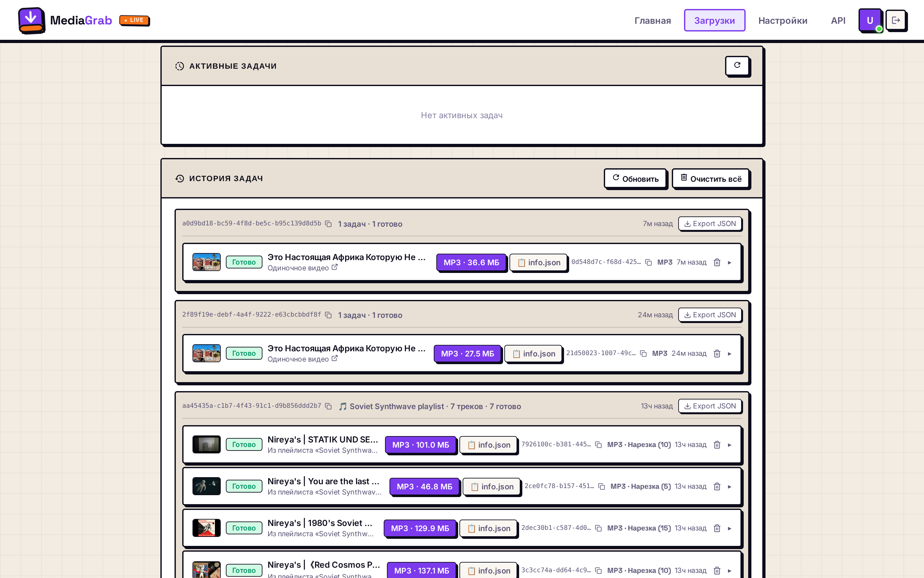Delete the Red Cosmos task

(717, 570)
